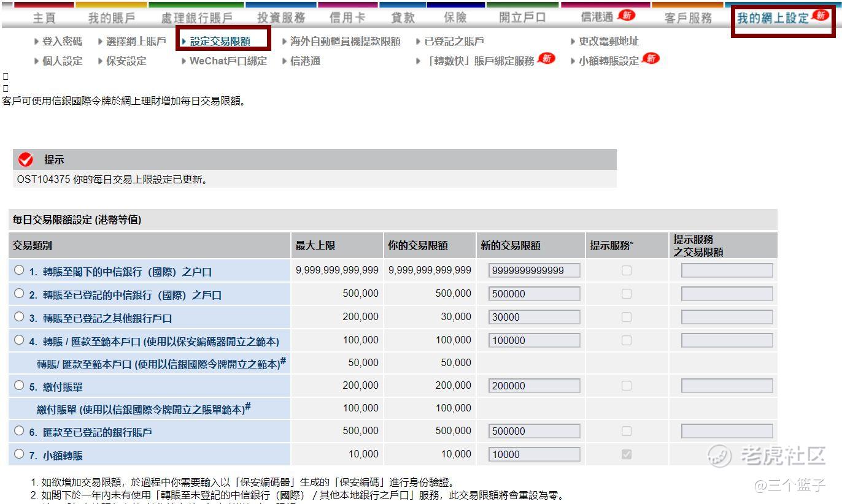
Task: Select radio for 匯款至已登記的銀行賬戶
Action: pyautogui.click(x=20, y=431)
